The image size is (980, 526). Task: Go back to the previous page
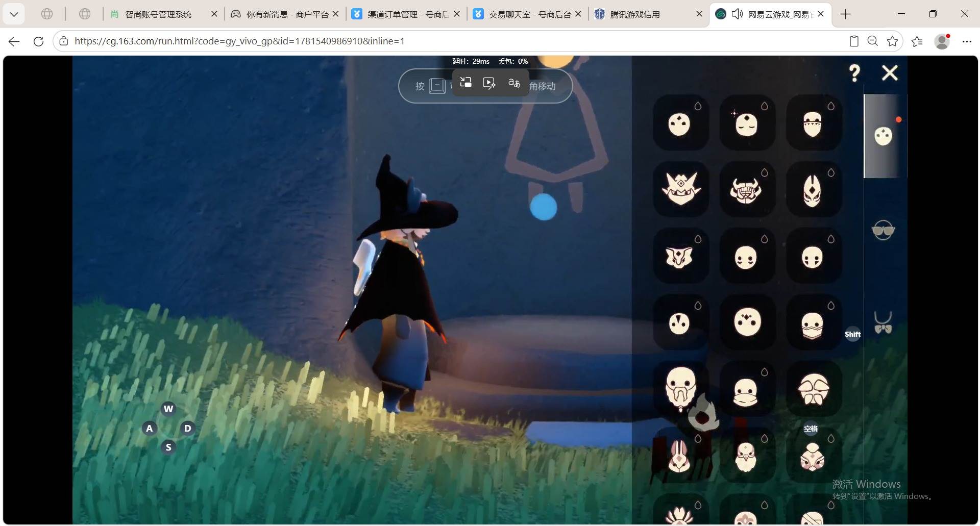[14, 41]
